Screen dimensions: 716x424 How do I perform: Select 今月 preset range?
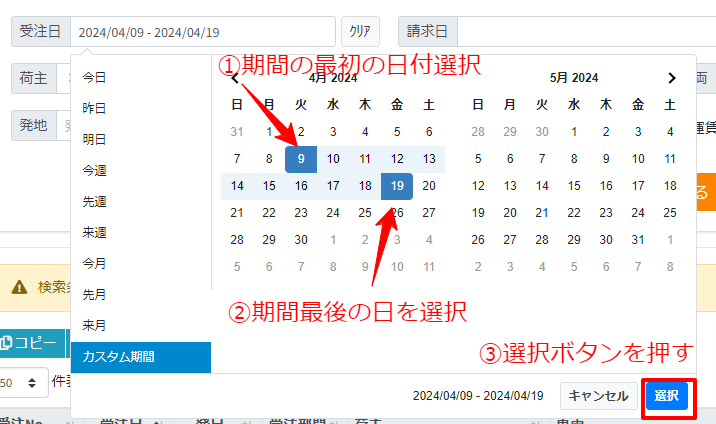tap(94, 263)
